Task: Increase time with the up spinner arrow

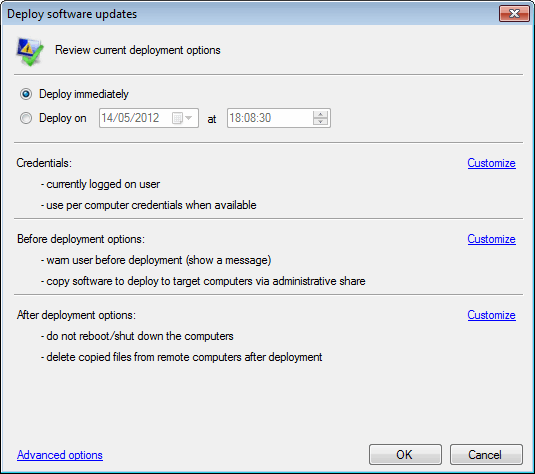Action: 320,114
